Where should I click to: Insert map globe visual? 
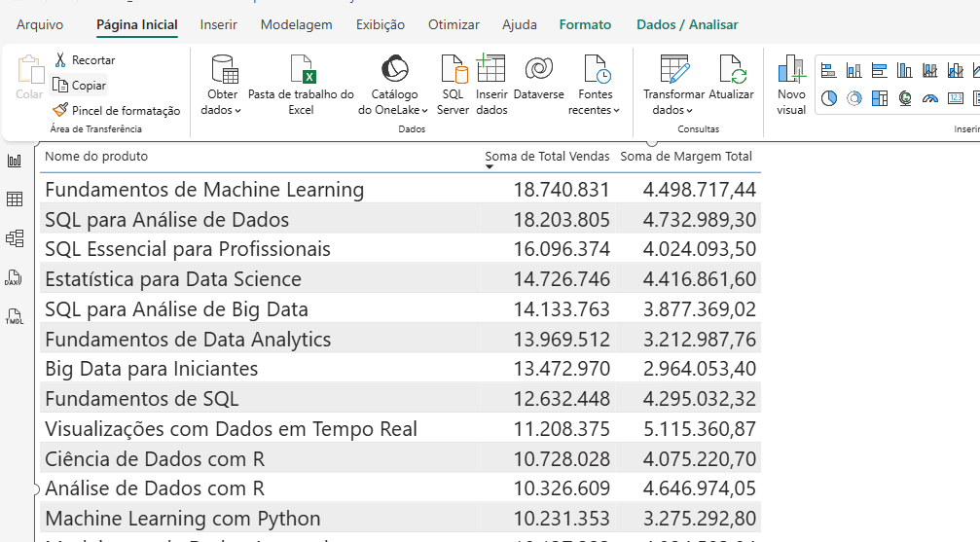coord(904,98)
